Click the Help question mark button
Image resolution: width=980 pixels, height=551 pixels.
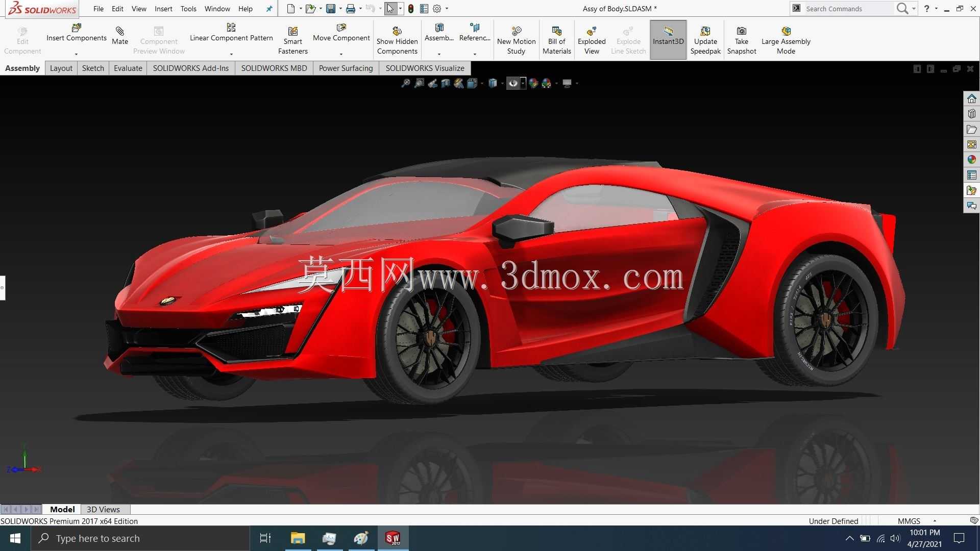click(926, 9)
